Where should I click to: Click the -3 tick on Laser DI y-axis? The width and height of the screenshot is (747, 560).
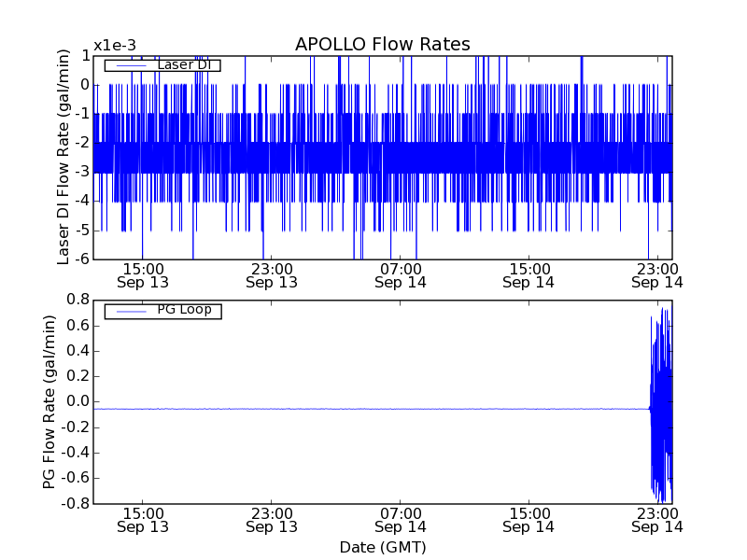click(81, 172)
